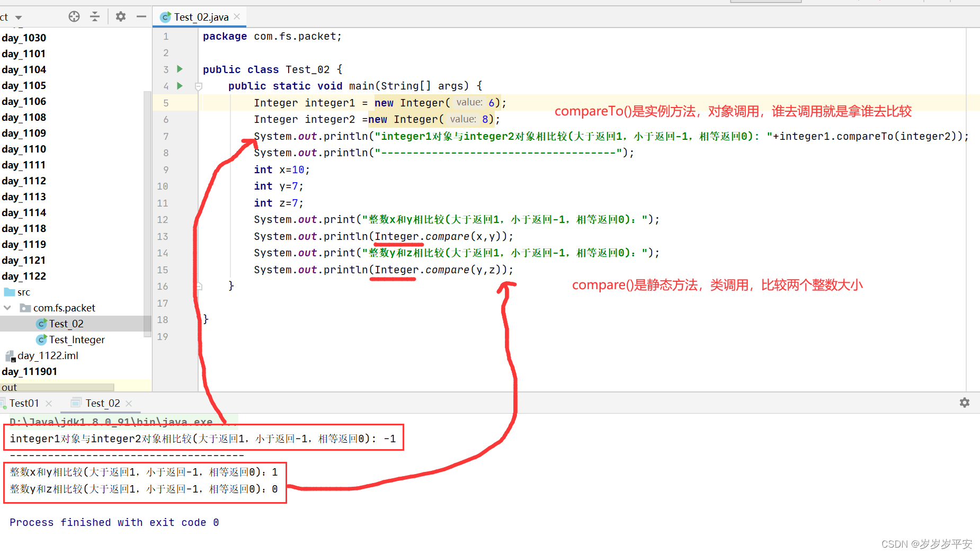Click the Collapse All icon in Project toolbar
The width and height of the screenshot is (980, 554).
click(95, 16)
